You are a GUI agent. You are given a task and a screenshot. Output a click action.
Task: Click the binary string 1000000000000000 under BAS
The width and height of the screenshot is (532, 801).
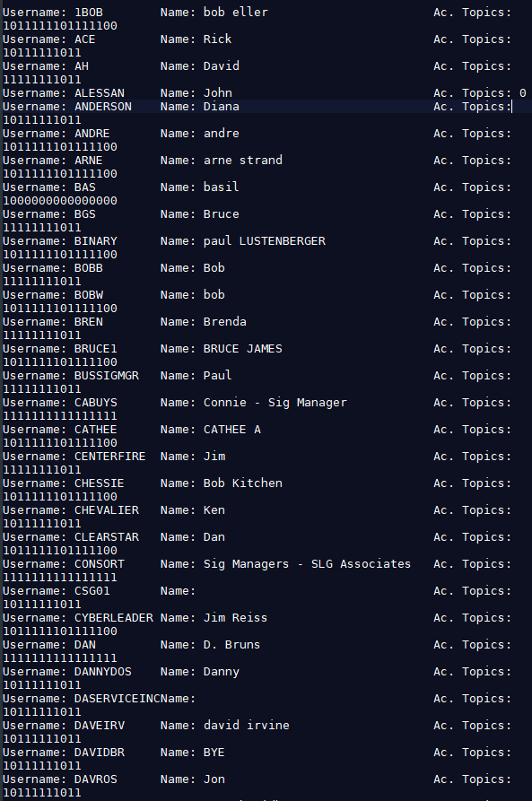point(60,201)
